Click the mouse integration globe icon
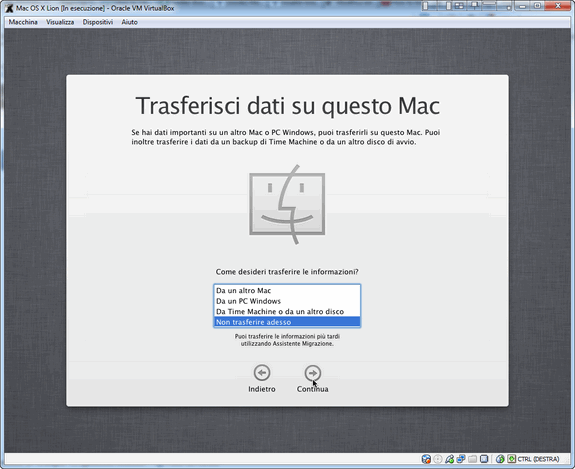This screenshot has width=575, height=469. point(500,459)
